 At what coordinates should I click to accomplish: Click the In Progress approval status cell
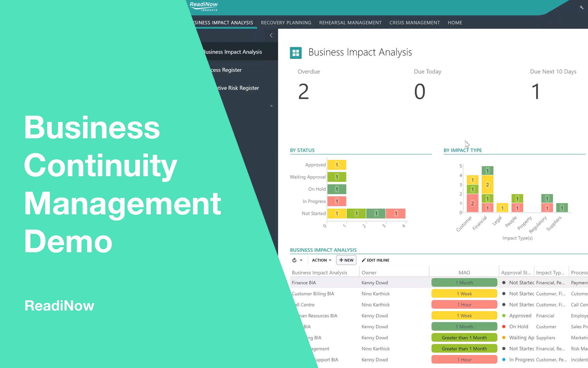coord(522,360)
